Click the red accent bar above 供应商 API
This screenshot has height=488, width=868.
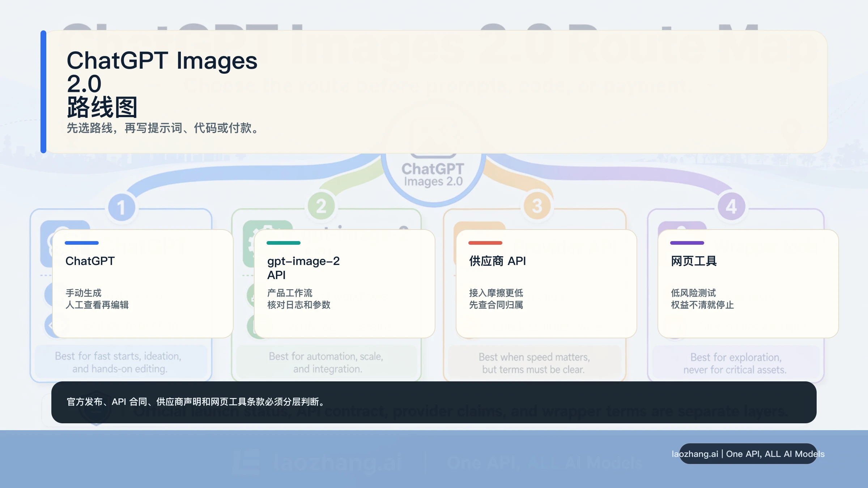485,243
